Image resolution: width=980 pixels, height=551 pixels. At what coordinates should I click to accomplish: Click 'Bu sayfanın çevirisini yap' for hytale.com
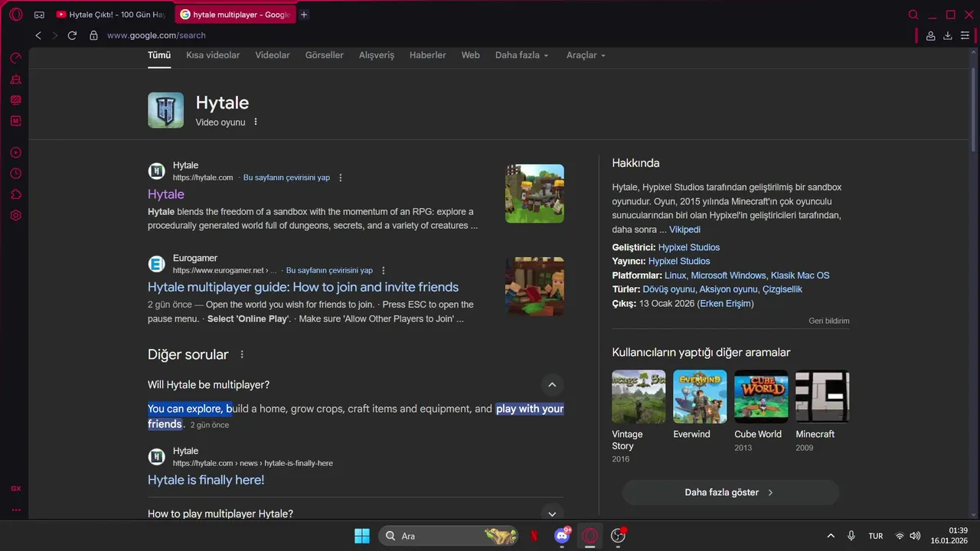[286, 178]
